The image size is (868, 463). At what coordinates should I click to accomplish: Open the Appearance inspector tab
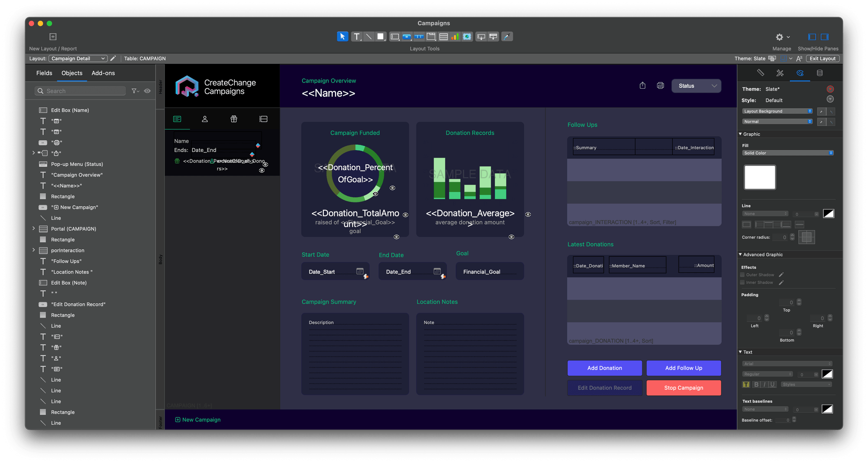click(800, 73)
